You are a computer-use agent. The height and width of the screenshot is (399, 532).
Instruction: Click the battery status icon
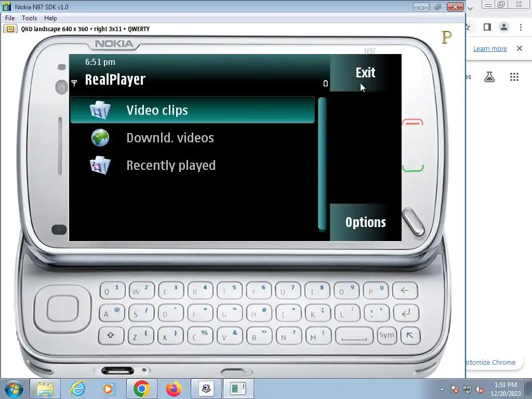pos(325,83)
